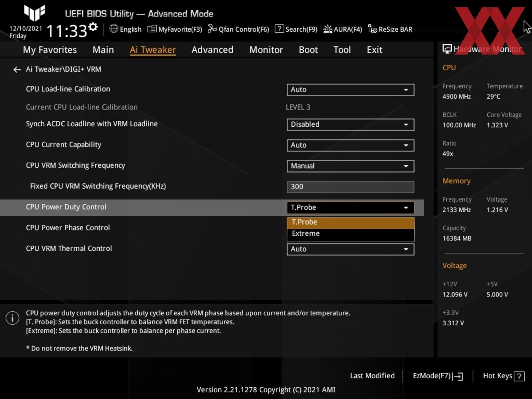The height and width of the screenshot is (399, 532).
Task: Open Qfan Control(F6) fan icon
Action: tap(212, 29)
